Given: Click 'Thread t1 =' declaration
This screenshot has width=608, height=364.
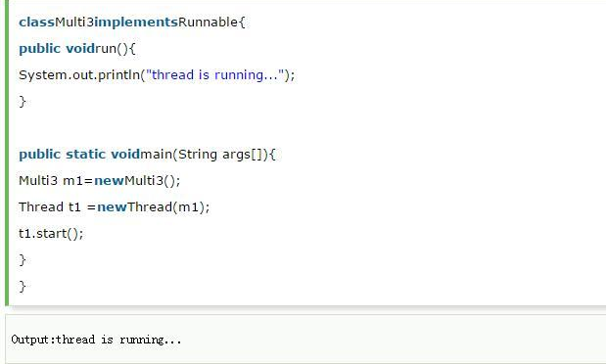Looking at the screenshot, I should click(57, 207).
